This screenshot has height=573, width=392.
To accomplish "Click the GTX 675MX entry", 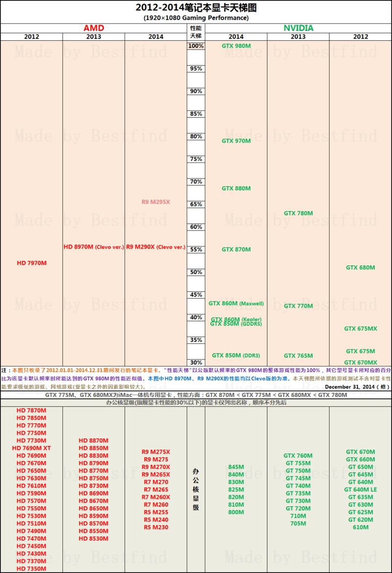I will [361, 329].
